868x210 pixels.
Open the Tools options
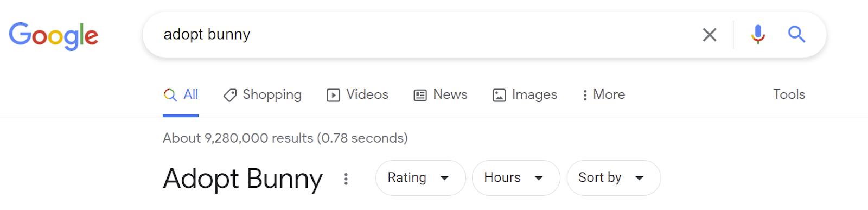(x=789, y=94)
